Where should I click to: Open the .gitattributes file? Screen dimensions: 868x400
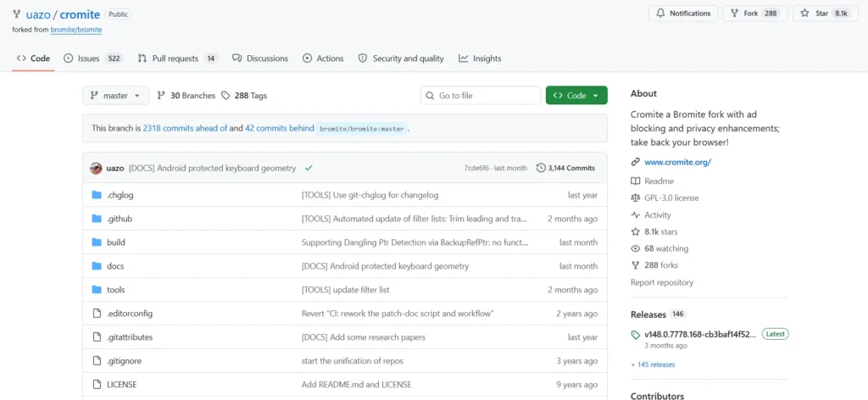pyautogui.click(x=130, y=337)
